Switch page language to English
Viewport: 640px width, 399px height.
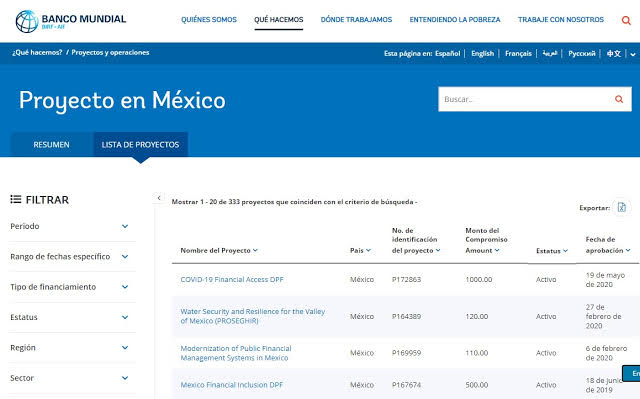coord(482,53)
